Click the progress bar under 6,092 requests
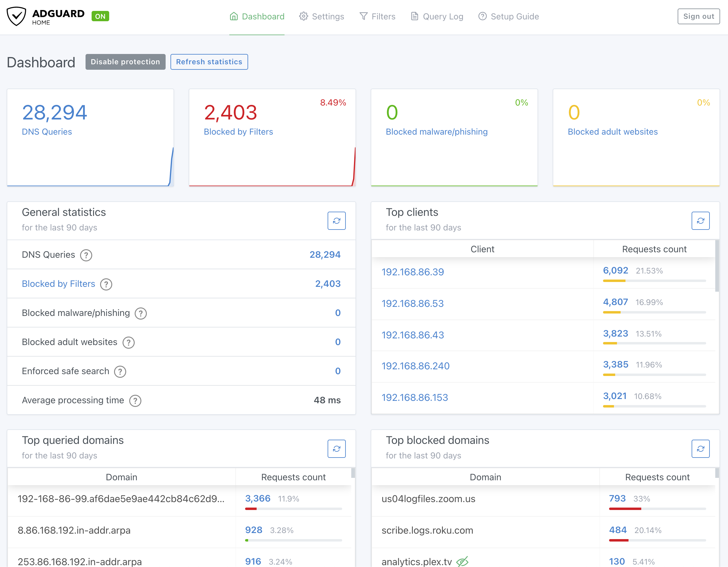Screen dimensions: 728x567 point(654,281)
